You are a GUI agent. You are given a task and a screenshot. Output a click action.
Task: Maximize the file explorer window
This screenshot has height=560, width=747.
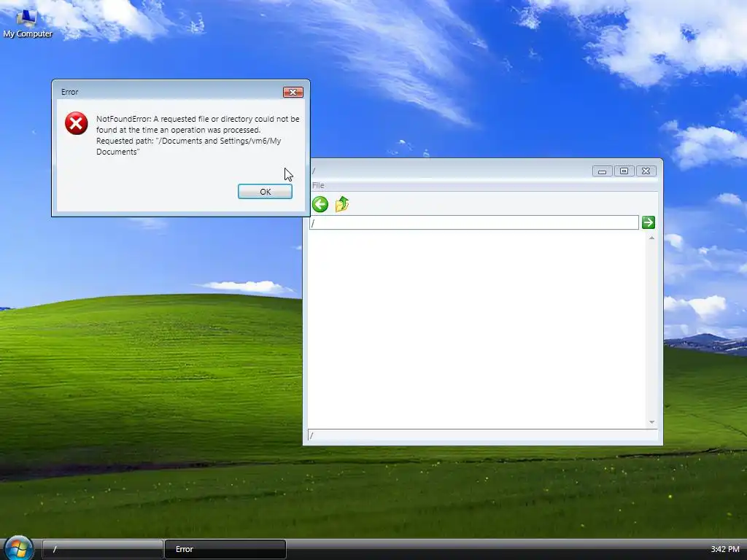[624, 171]
